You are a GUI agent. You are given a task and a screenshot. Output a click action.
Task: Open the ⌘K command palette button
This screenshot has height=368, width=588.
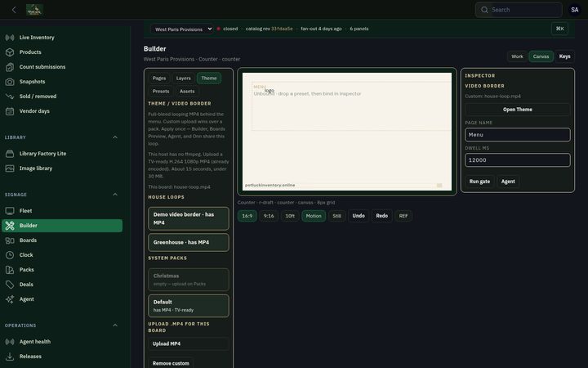coord(560,29)
